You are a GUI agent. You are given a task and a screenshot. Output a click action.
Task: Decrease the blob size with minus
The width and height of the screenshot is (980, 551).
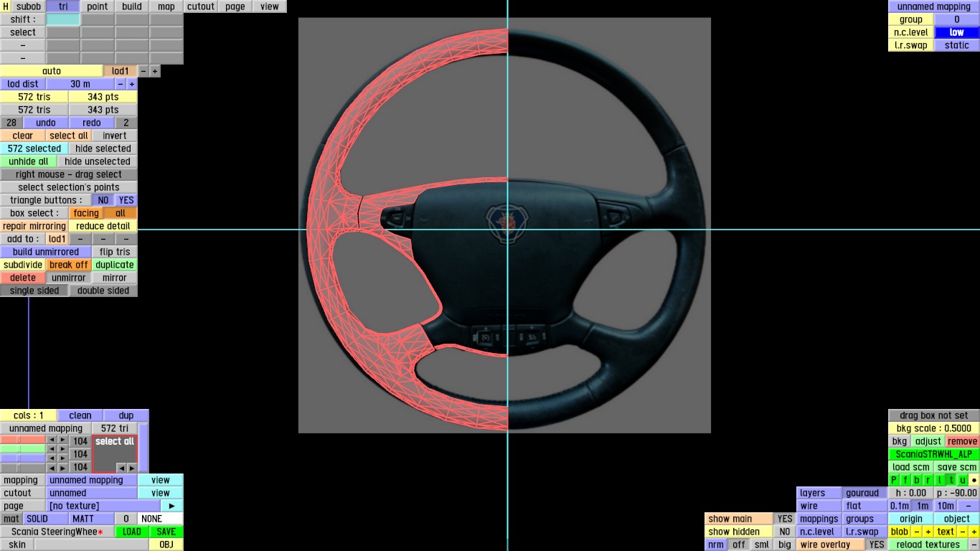[x=917, y=532]
